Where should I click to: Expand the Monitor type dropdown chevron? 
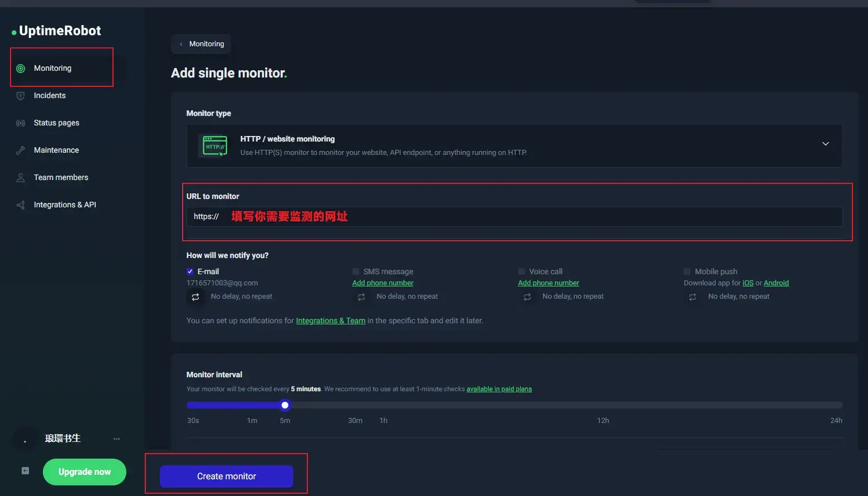pyautogui.click(x=826, y=144)
